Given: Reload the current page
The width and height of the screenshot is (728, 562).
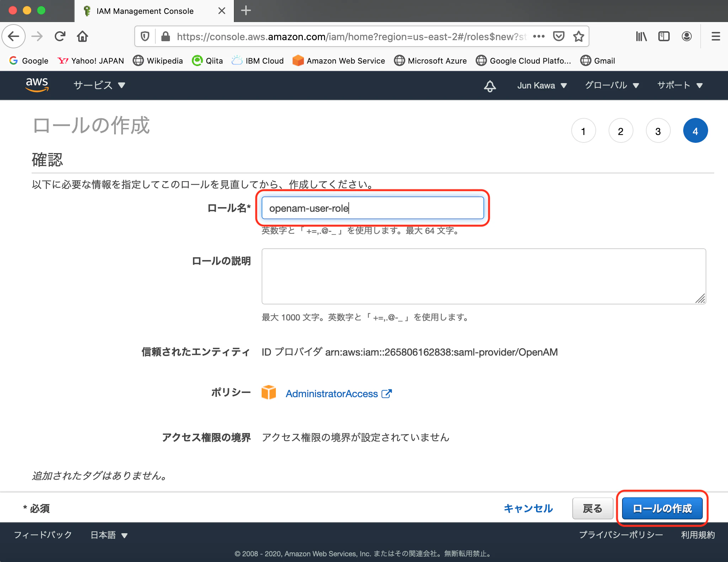Looking at the screenshot, I should coord(60,36).
